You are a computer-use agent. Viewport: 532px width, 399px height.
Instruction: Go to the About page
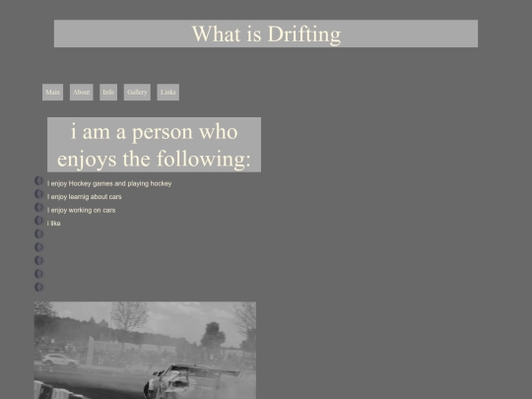(82, 93)
